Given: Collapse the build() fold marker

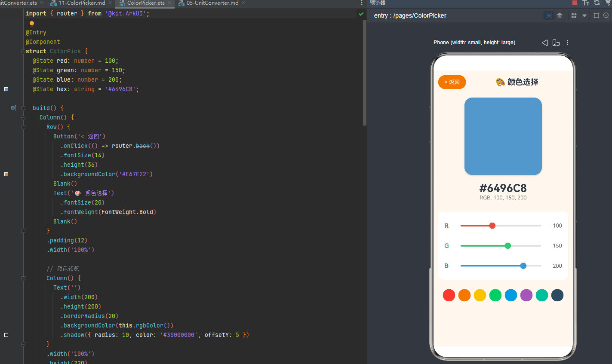Looking at the screenshot, I should click(23, 108).
